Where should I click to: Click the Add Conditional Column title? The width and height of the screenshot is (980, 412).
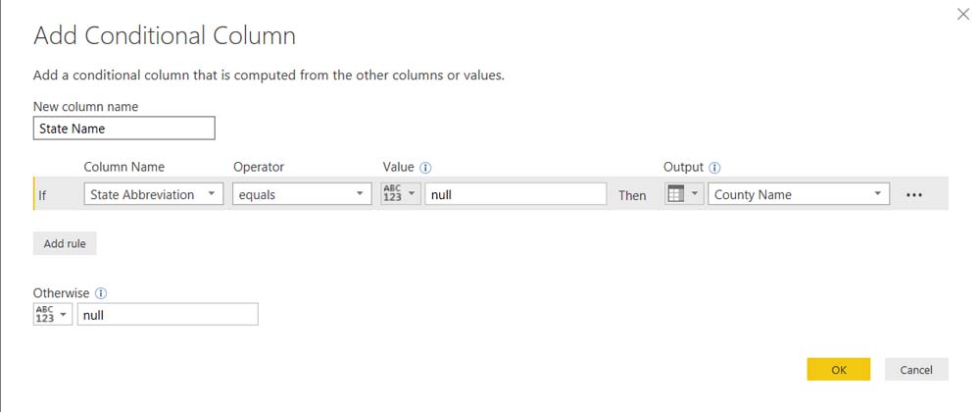[165, 36]
